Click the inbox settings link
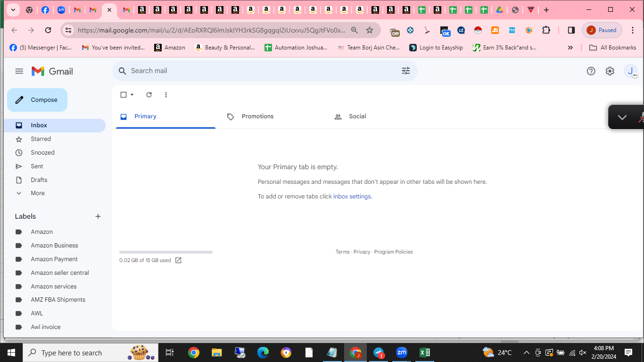The height and width of the screenshot is (362, 644). tap(352, 197)
